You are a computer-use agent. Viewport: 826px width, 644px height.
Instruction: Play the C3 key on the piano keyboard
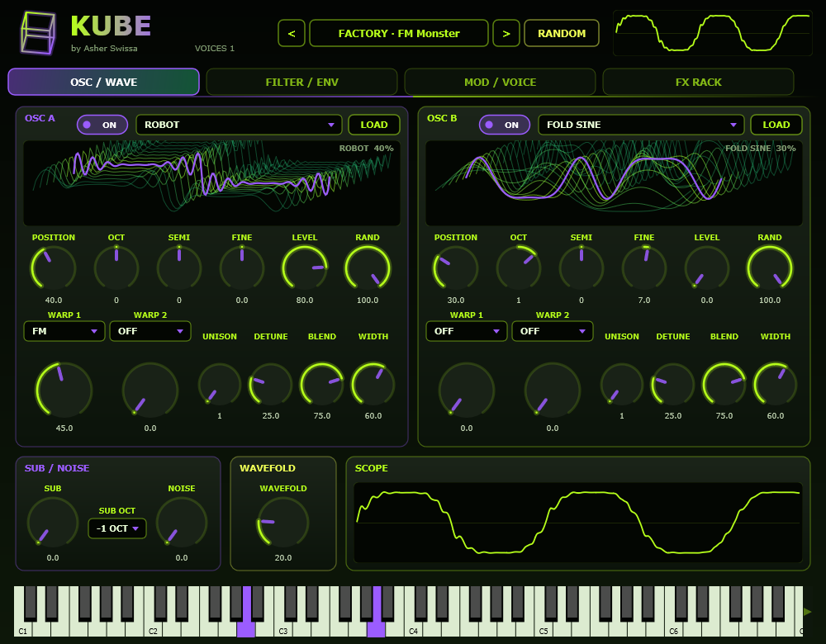point(283,627)
